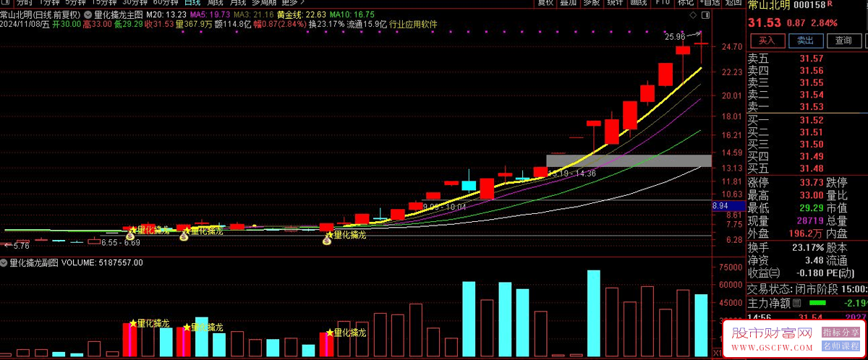The image size is (868, 360).
Task: Select the 月线 monthly chart tab
Action: [x=237, y=2]
